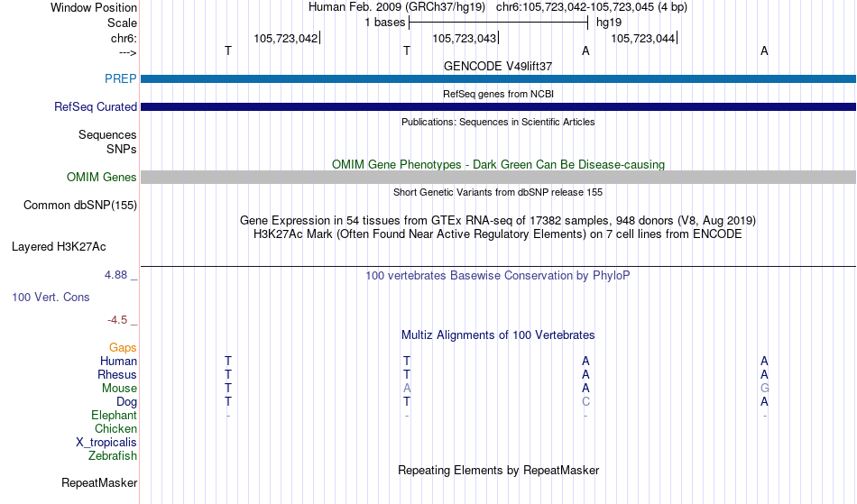Click the Window Position label
The image size is (857, 504).
point(94,7)
